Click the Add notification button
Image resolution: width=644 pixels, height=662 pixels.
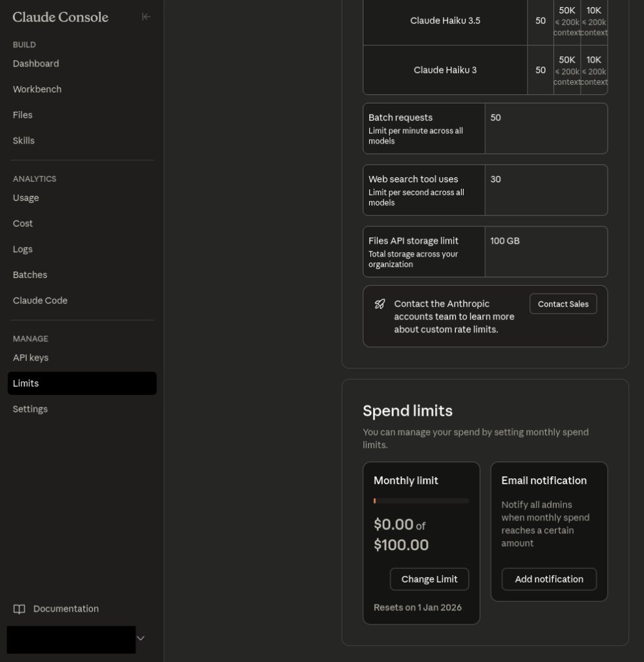[x=549, y=579]
